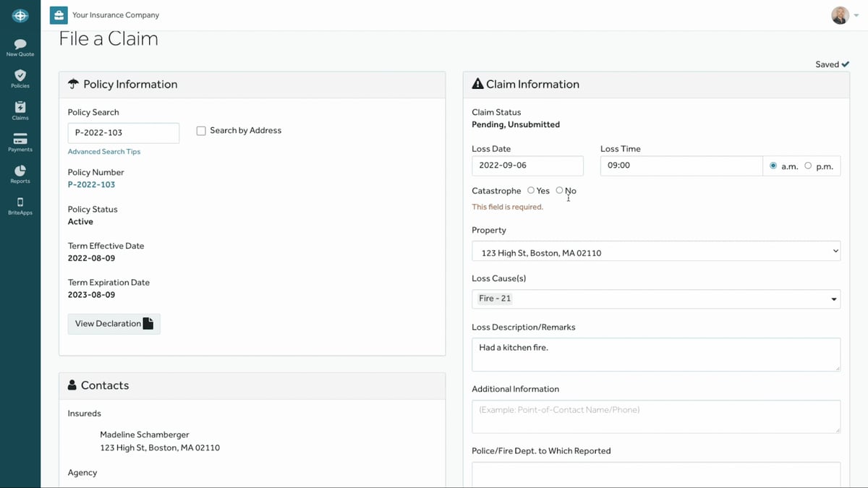The image size is (868, 488).
Task: Enable the Search by Address checkbox
Action: 200,130
